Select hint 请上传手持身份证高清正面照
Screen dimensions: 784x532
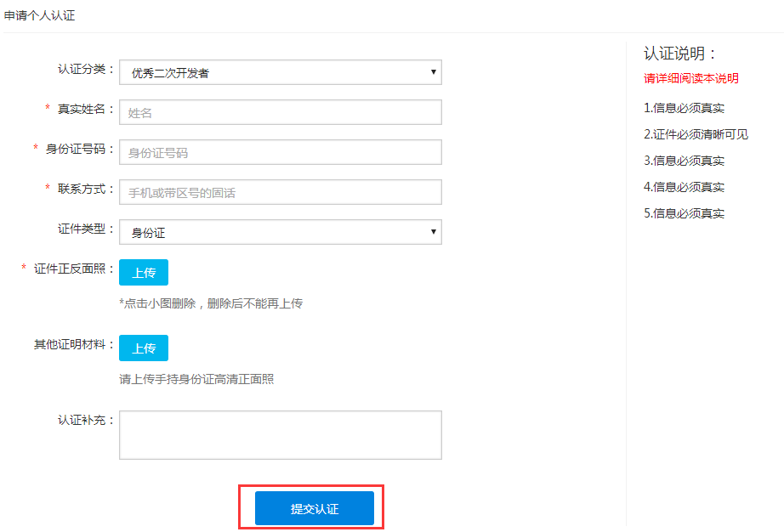(x=196, y=379)
